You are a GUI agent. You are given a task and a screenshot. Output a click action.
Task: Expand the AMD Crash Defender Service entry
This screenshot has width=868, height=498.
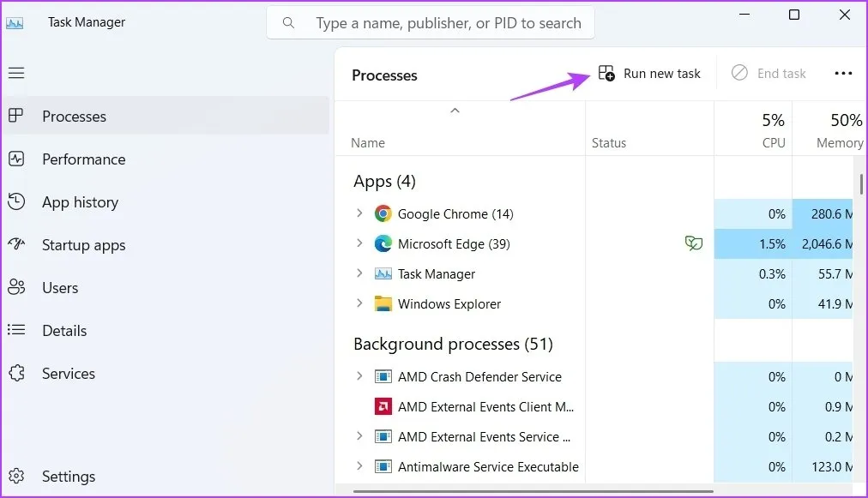[x=359, y=377]
